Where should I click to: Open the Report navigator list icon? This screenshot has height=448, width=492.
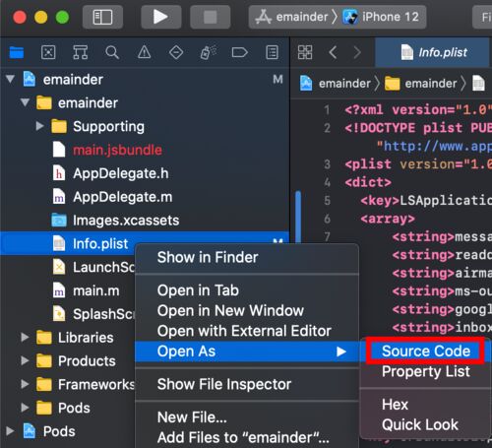pyautogui.click(x=272, y=52)
